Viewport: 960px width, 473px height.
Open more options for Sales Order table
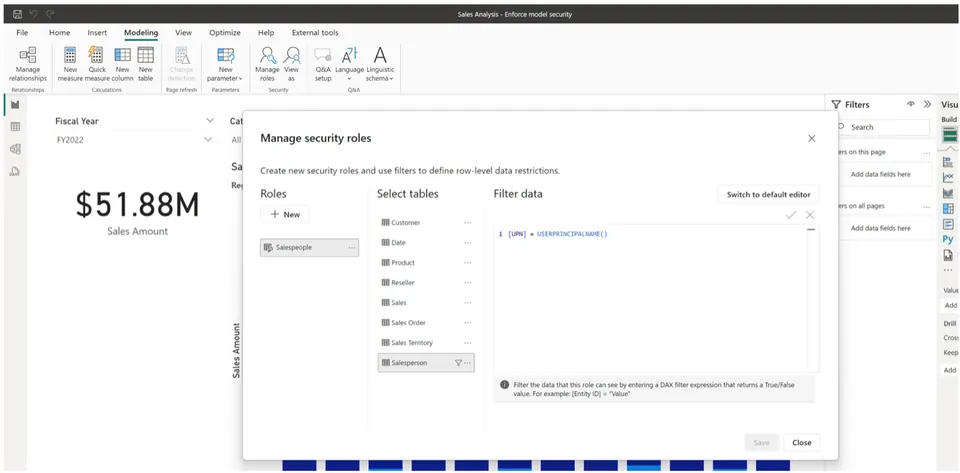468,322
